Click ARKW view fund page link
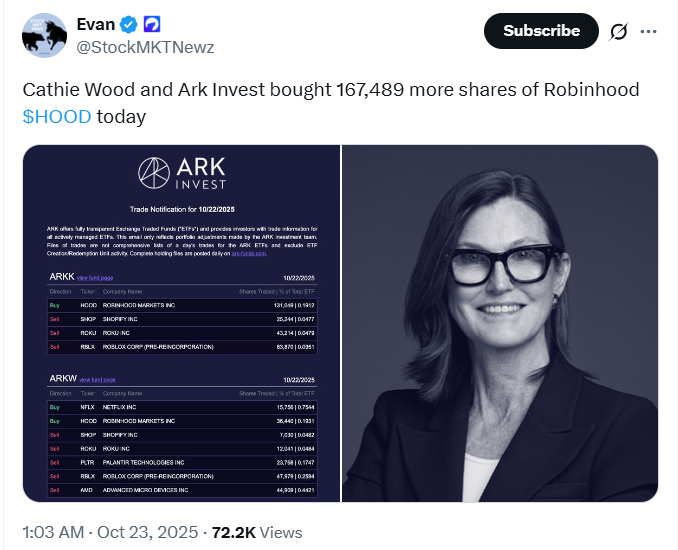Image resolution: width=678 pixels, height=550 pixels. (98, 380)
